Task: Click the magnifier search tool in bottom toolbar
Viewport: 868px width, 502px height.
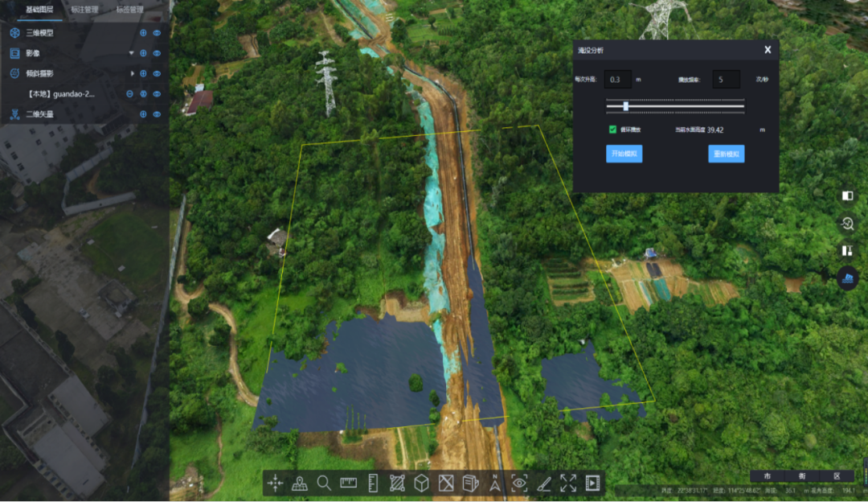Action: (x=324, y=483)
